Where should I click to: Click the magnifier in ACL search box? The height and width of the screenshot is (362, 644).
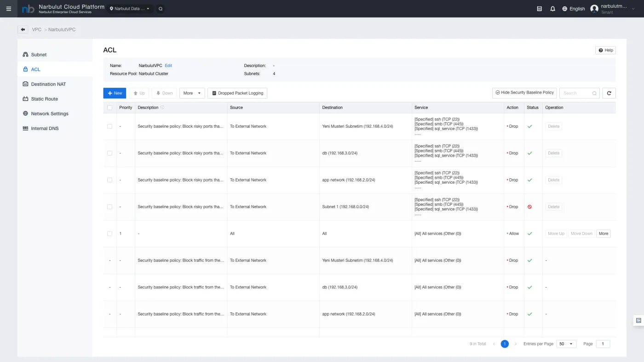point(594,93)
